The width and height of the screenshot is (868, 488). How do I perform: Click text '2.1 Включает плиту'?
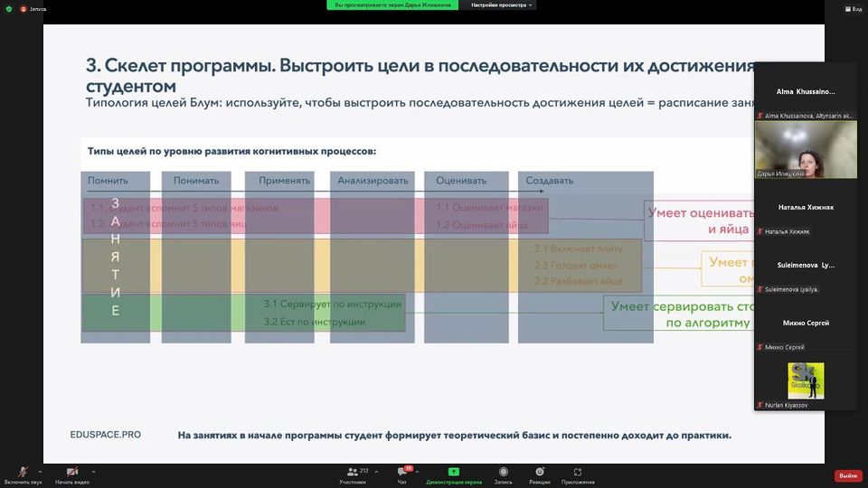pos(578,249)
